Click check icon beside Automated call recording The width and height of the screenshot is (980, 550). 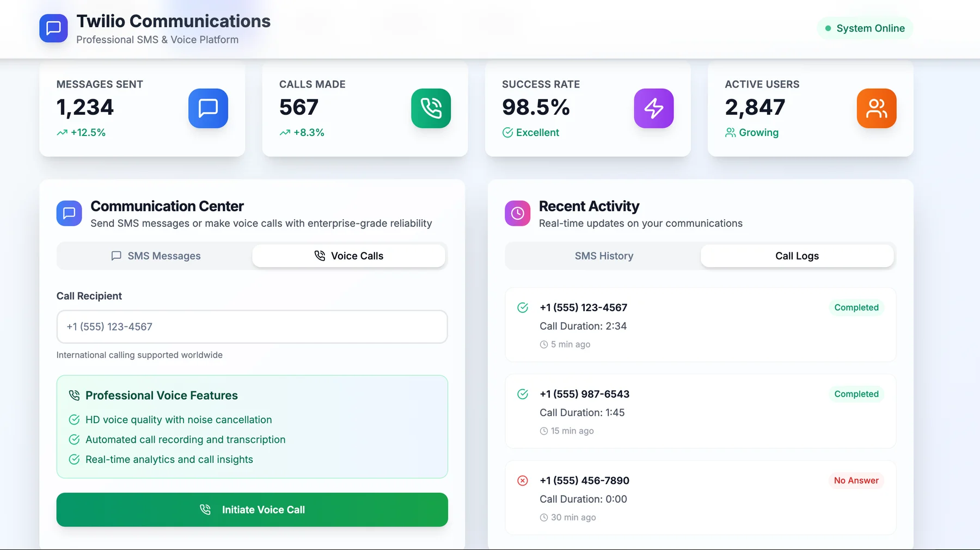pyautogui.click(x=74, y=440)
